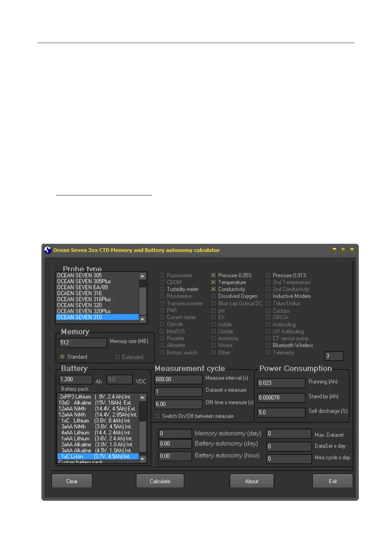
Task: Click Self discharge percent field
Action: (x=281, y=412)
